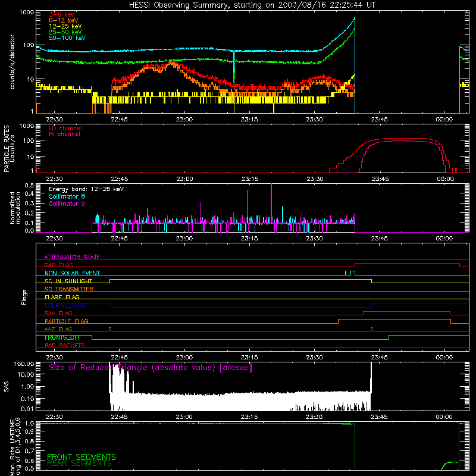
Task: Click the NON_SOLAR_EVENT flag label
Action: click(x=72, y=273)
